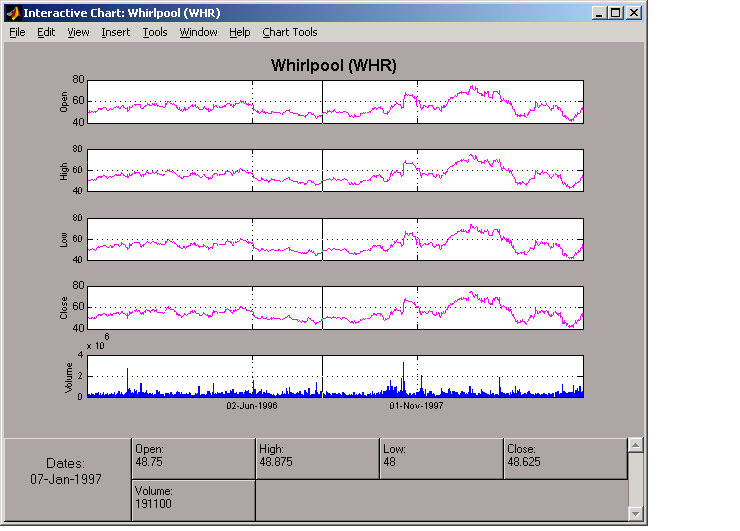
Task: Minimize the Interactive Chart window
Action: click(x=599, y=13)
